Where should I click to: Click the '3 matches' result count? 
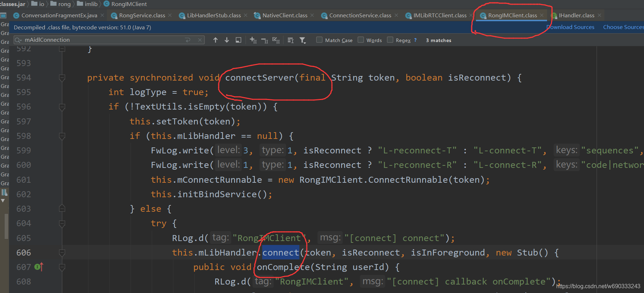[x=438, y=40]
